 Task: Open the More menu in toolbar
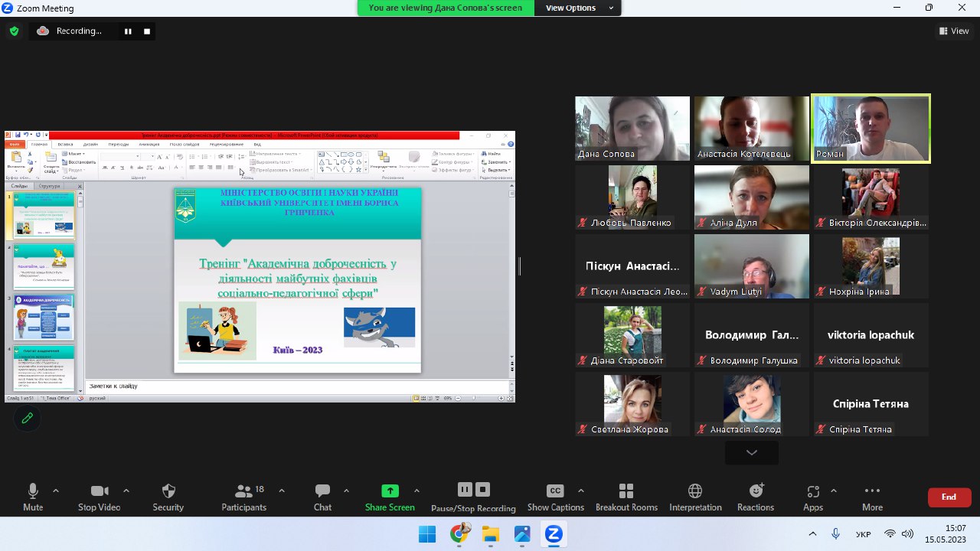click(x=872, y=497)
